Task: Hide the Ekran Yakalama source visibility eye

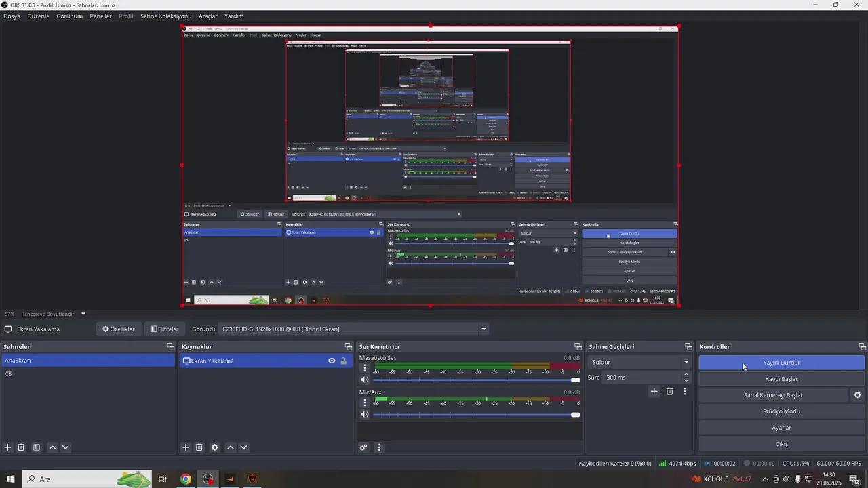Action: click(x=332, y=361)
